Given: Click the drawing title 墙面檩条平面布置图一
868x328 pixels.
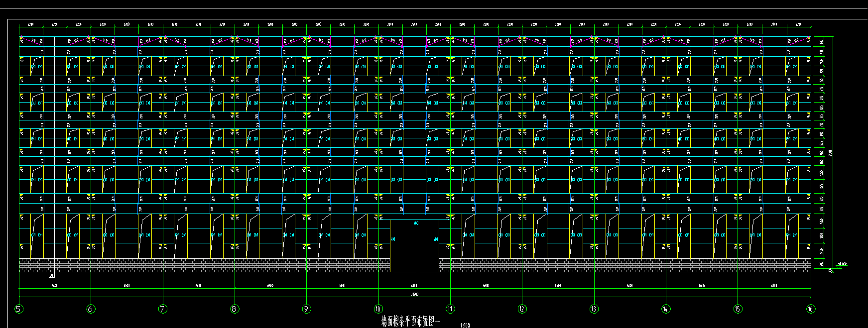Looking at the screenshot, I should tap(411, 322).
